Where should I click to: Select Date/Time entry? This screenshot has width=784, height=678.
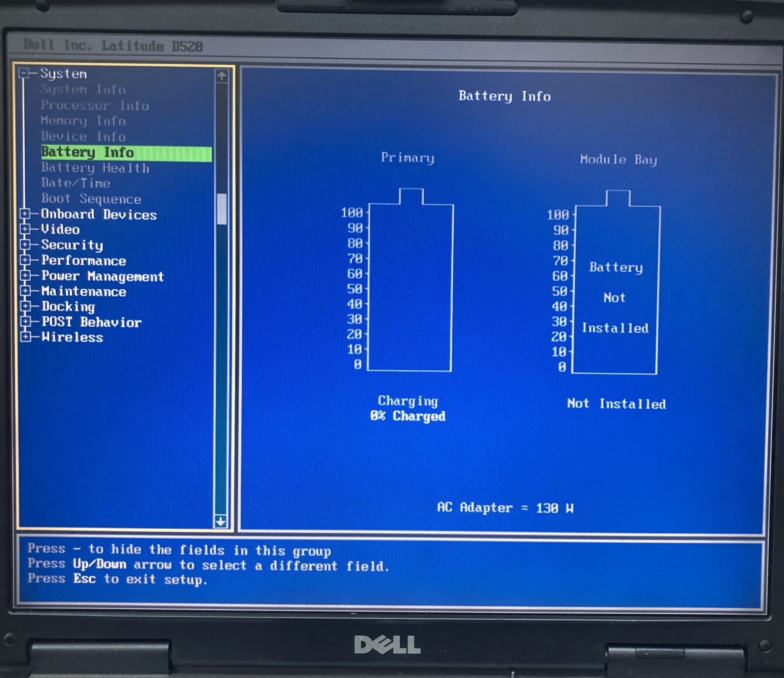(76, 183)
